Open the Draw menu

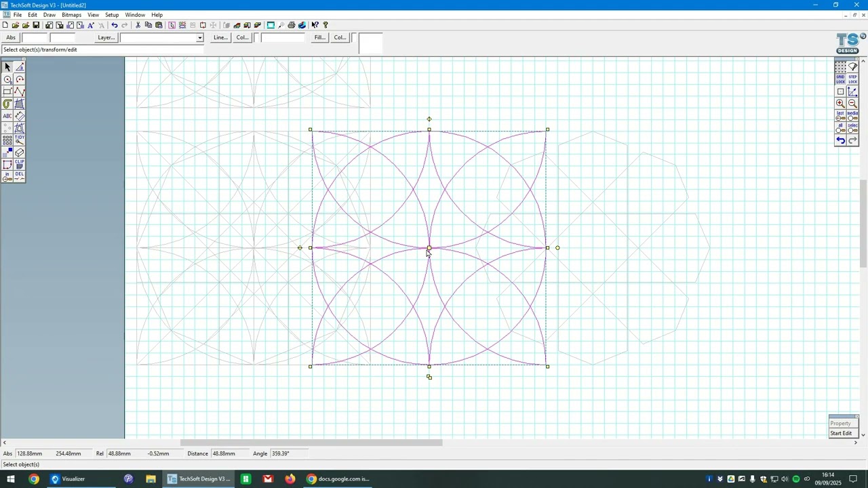[50, 15]
